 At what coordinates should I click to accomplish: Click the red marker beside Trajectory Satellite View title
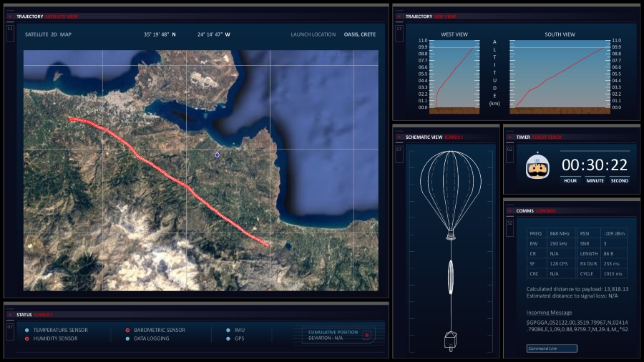pyautogui.click(x=10, y=16)
